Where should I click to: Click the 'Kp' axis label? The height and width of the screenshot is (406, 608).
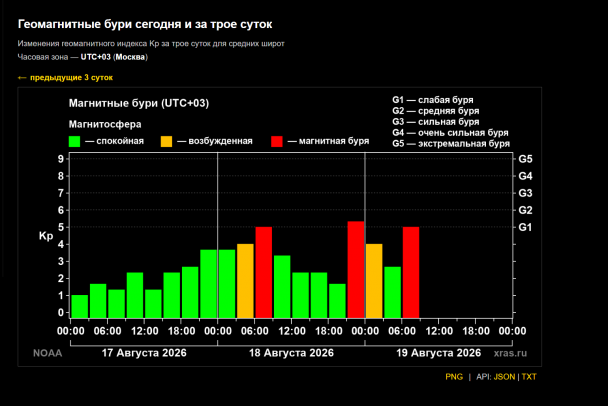(x=46, y=236)
